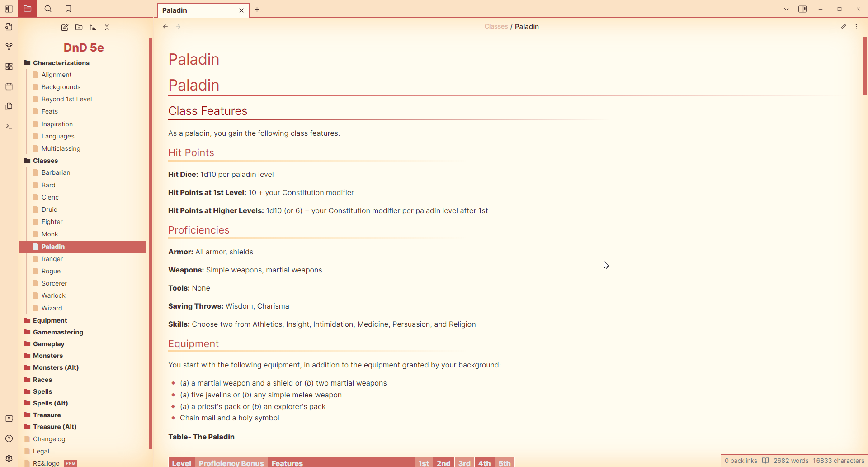Change file sort order
Screen dimensions: 868x467
93,28
